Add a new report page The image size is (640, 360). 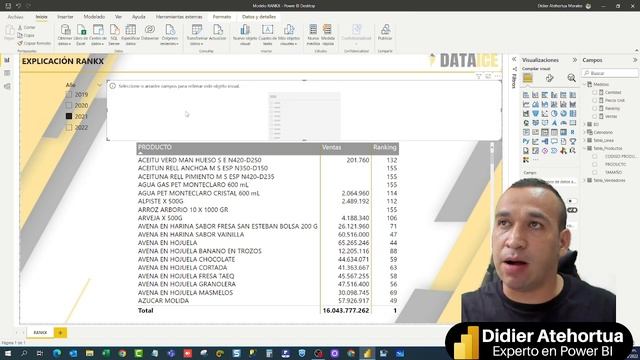click(60, 333)
